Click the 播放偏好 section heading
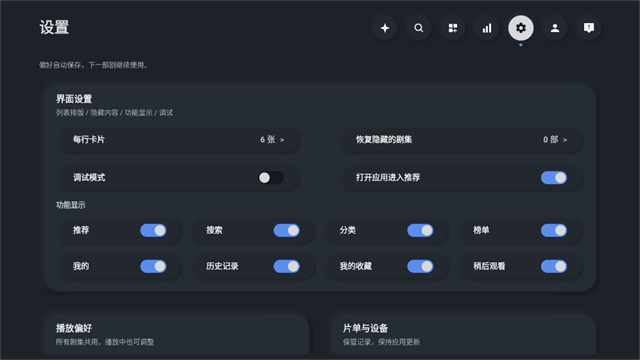Image resolution: width=640 pixels, height=360 pixels. [x=74, y=328]
